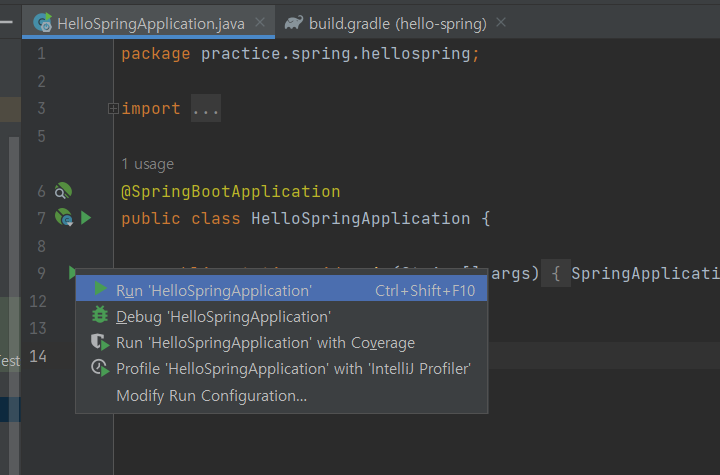The image size is (720, 475).
Task: Choose Debug 'HelloSpringApplication' from the menu
Action: 223,316
